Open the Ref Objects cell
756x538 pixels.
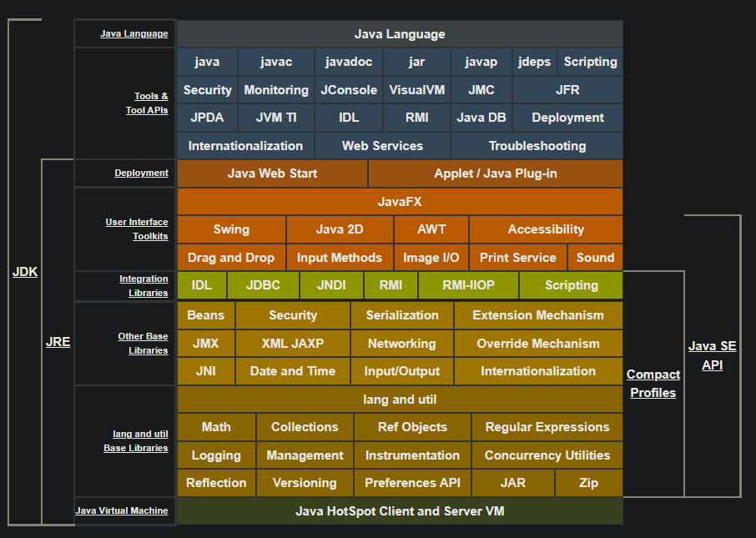coord(413,427)
